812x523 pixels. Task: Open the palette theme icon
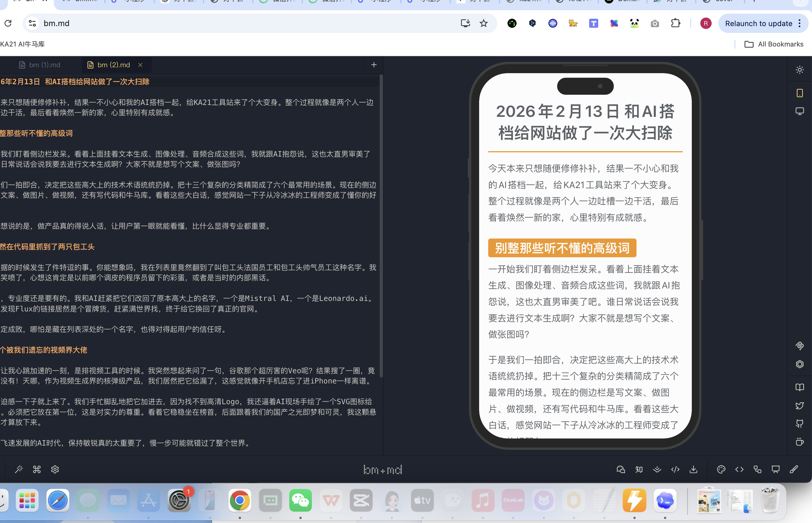coord(721,469)
